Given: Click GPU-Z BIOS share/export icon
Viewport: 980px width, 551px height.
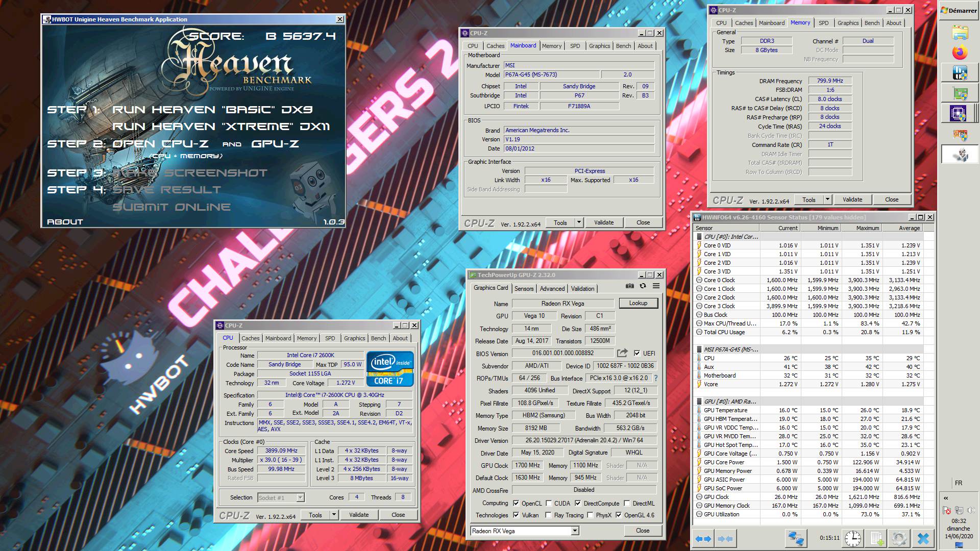Looking at the screenshot, I should click(622, 353).
